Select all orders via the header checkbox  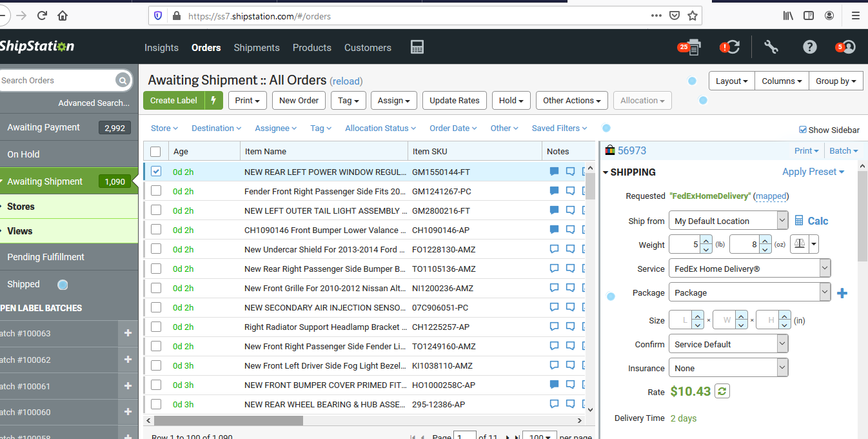(155, 150)
